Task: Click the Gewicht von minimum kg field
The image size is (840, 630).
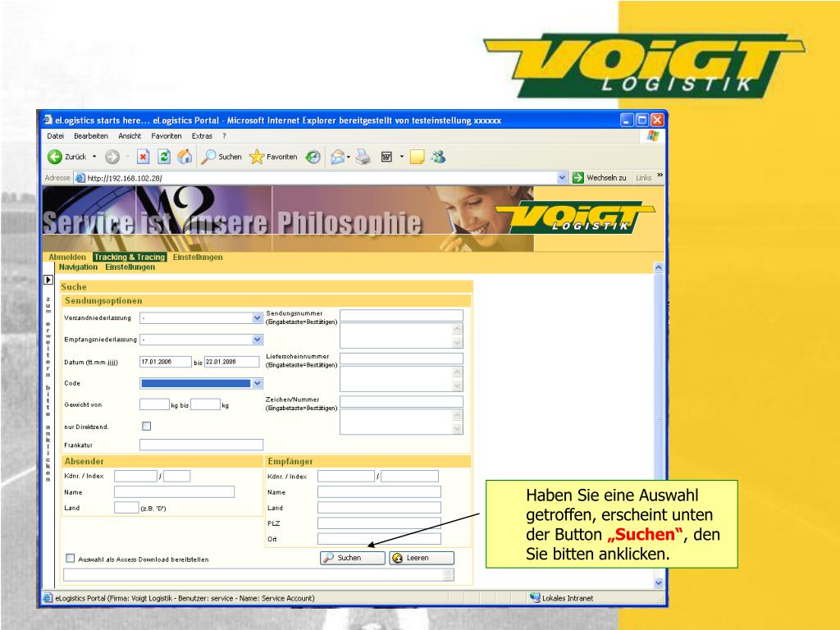Action: [154, 404]
